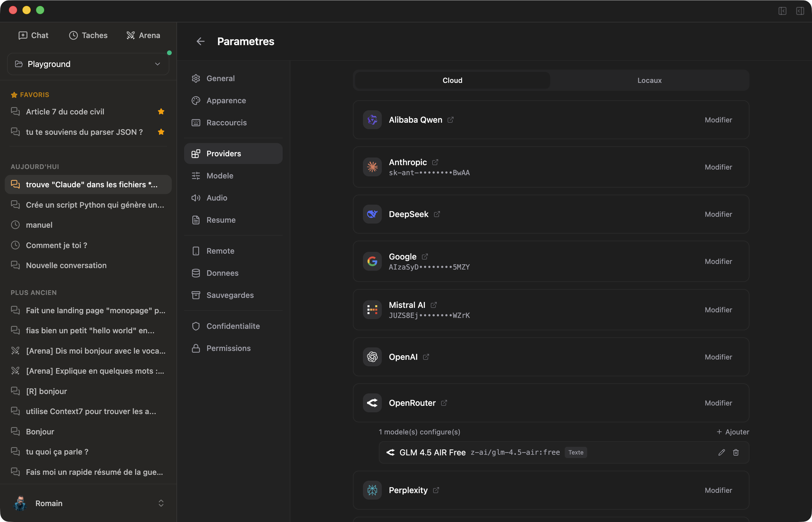Toggle the star on 'tu te souviens du parser JSON ?'
The height and width of the screenshot is (522, 812).
click(161, 132)
